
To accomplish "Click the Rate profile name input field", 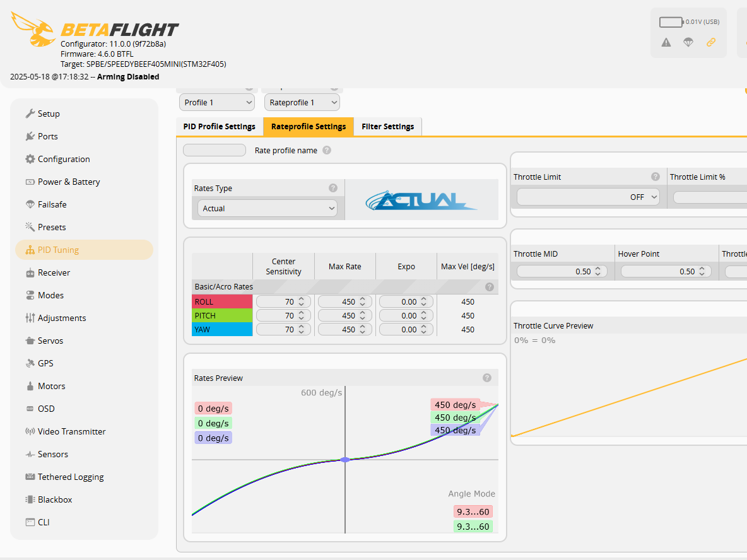I will pos(214,149).
